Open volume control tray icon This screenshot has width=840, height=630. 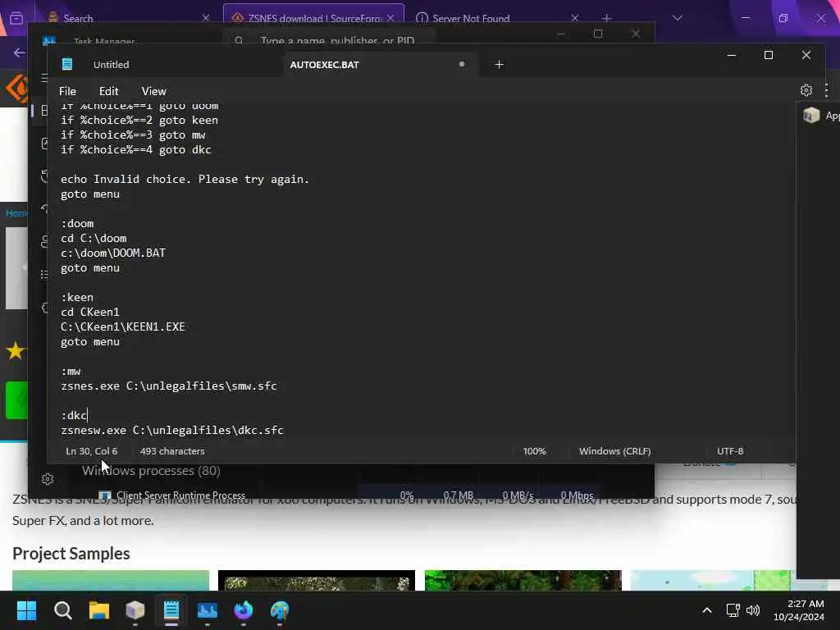(753, 610)
